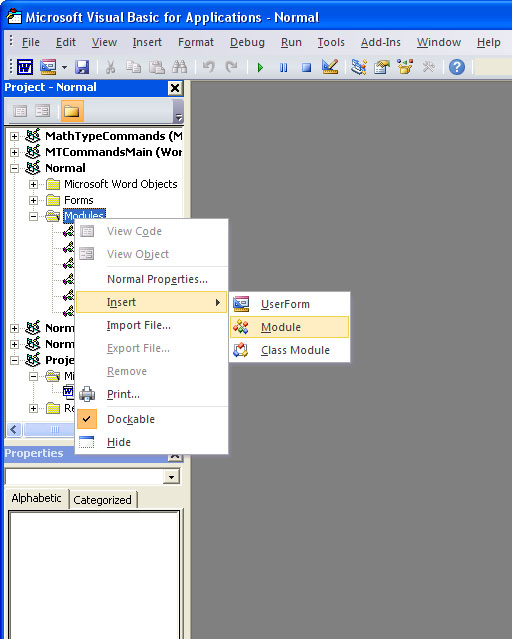Select the MathTypeCommands project
512x639 pixels.
114,136
